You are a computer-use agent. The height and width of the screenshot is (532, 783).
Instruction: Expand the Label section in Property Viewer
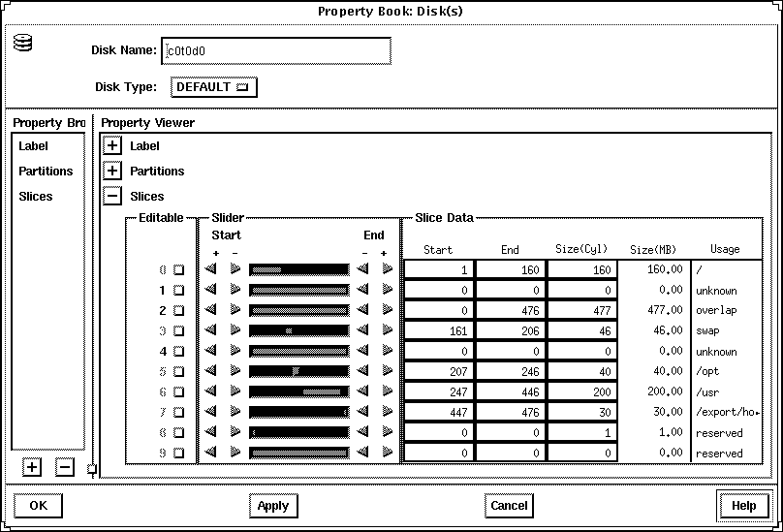112,146
